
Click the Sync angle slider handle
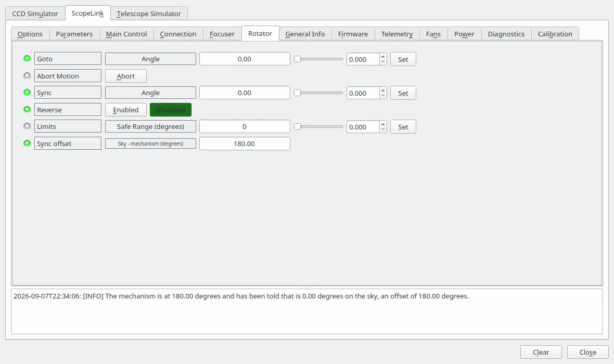click(x=298, y=93)
